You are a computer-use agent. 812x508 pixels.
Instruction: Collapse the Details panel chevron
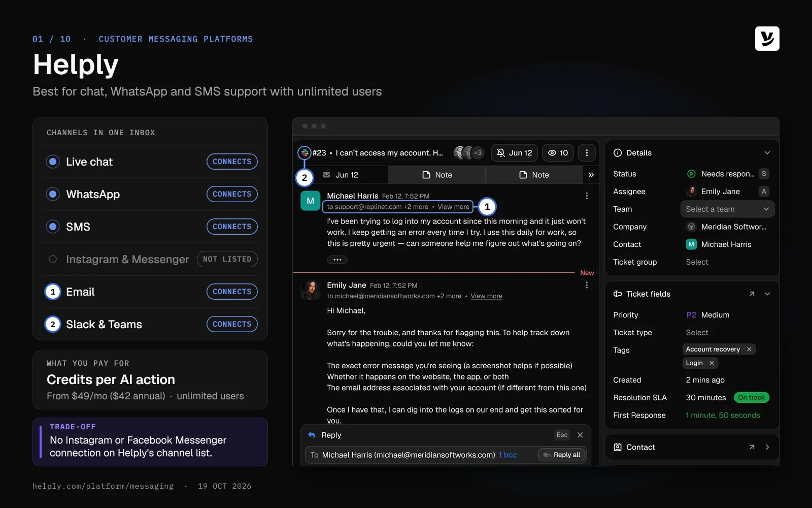pos(767,153)
